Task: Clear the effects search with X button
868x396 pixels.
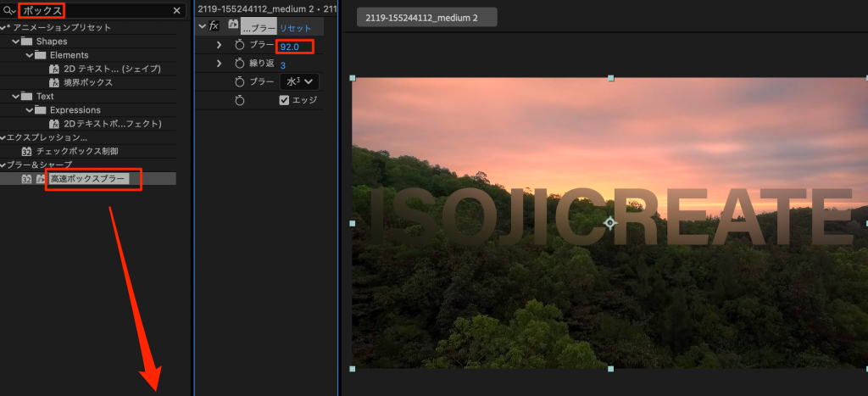Action: tap(176, 11)
